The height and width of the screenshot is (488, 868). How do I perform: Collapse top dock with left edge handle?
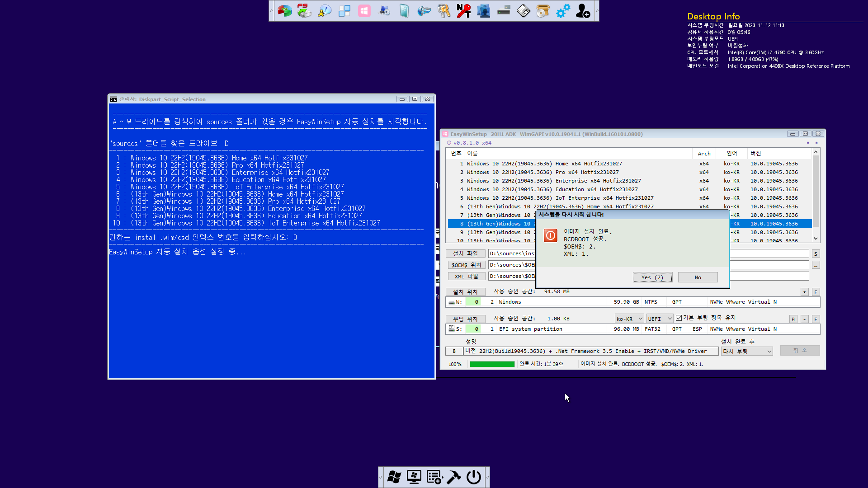[271, 11]
